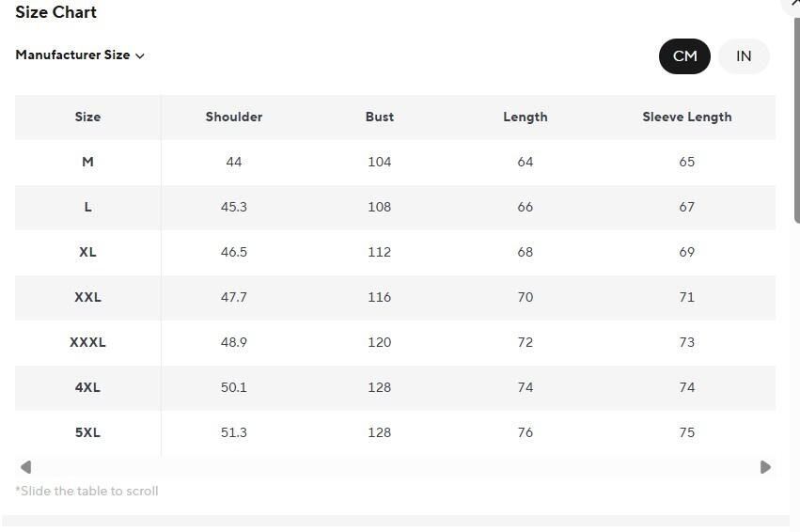
Task: Click the left scroll arrow below table
Action: coord(25,467)
